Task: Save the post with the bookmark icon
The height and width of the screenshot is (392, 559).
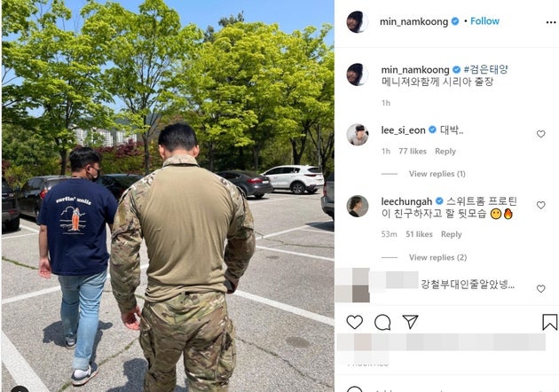Action: pyautogui.click(x=550, y=322)
